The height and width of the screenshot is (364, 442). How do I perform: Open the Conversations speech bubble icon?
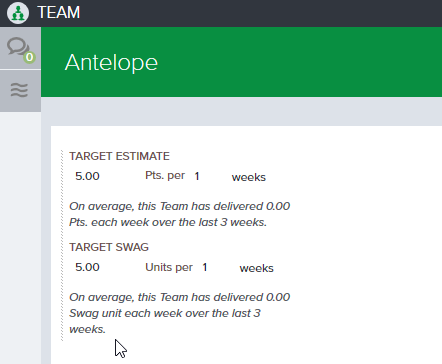tap(18, 47)
